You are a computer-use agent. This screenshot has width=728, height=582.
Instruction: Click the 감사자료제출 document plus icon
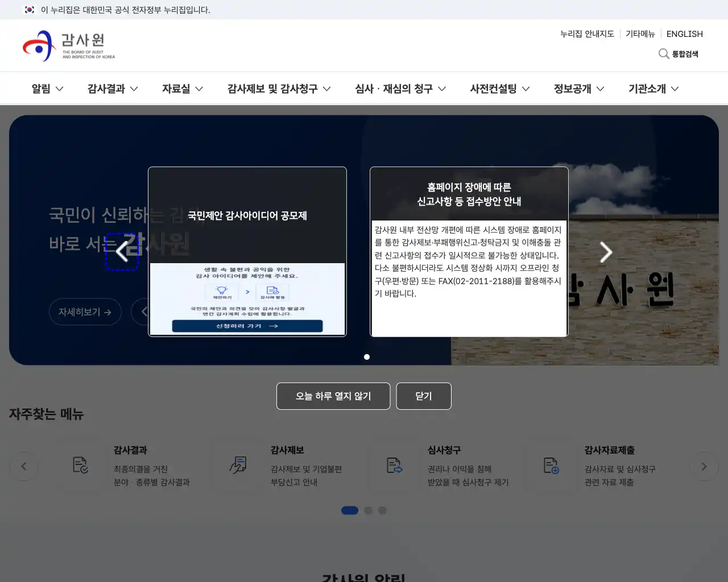551,465
